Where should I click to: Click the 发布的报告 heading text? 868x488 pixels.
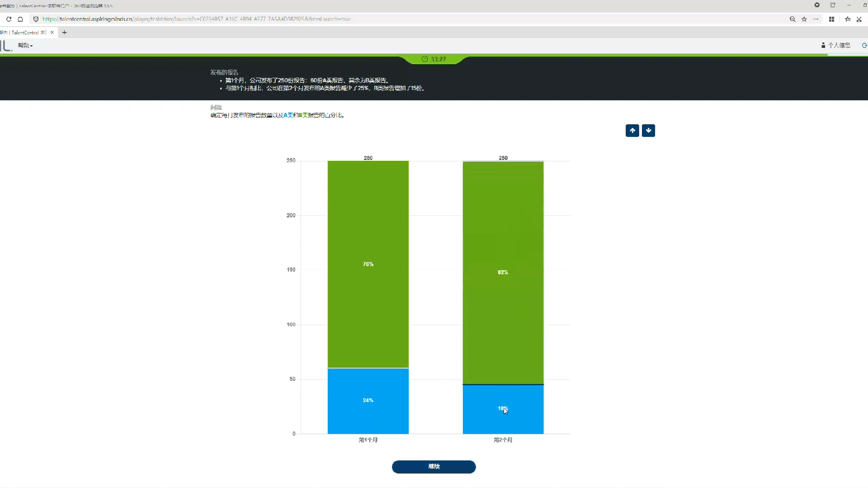click(x=224, y=72)
